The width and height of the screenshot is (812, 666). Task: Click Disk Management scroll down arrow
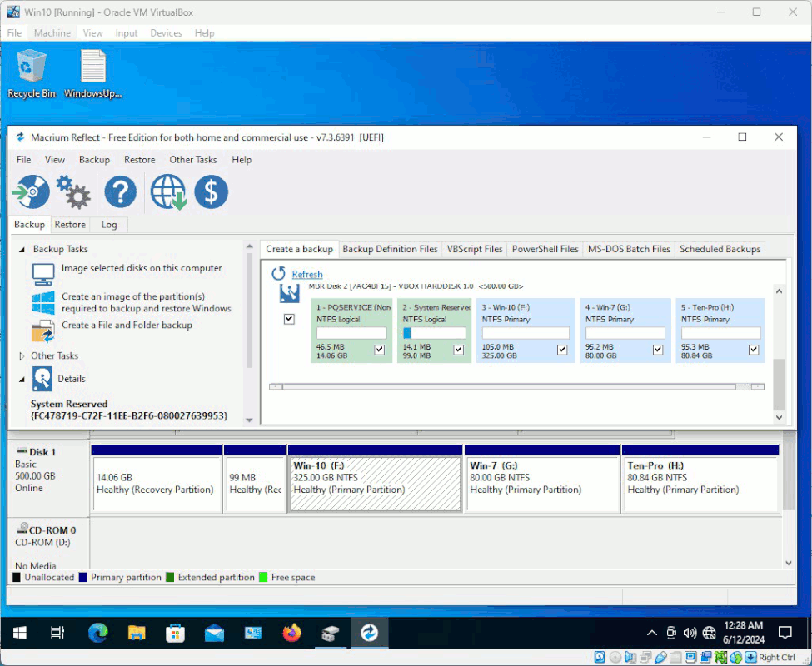(788, 563)
